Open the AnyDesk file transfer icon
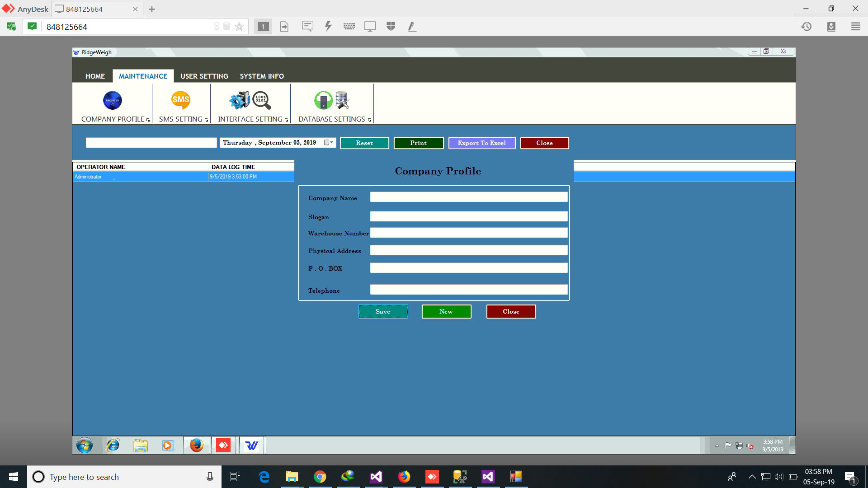The image size is (868, 488). pyautogui.click(x=284, y=26)
